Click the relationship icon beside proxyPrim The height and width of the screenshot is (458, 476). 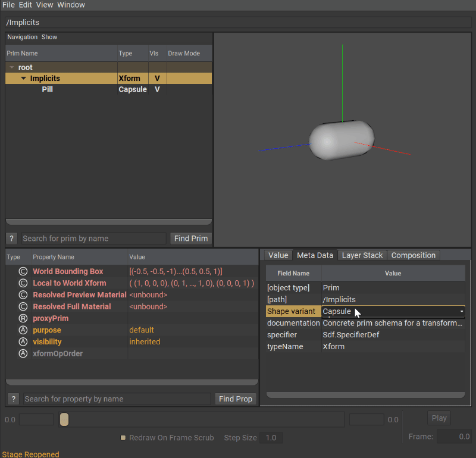click(23, 318)
